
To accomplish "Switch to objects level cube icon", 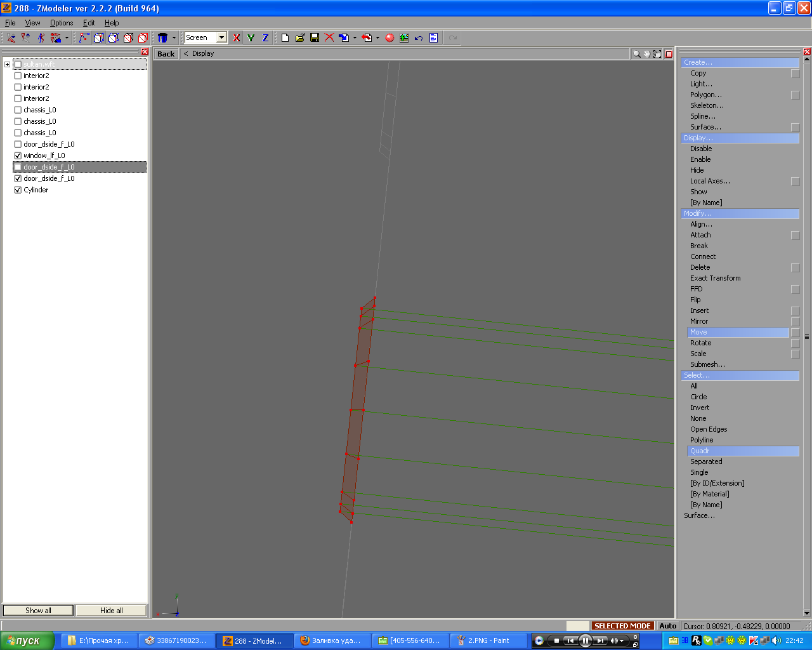I will pos(128,38).
